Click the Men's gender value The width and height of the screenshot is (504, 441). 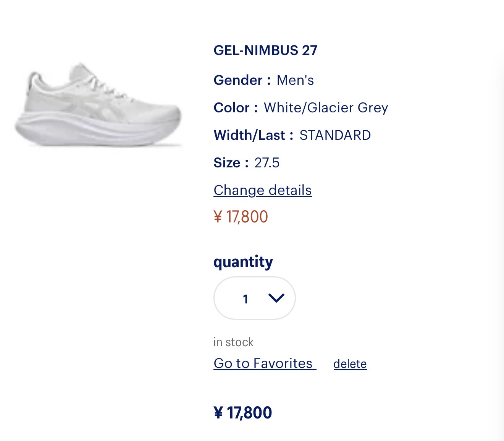point(295,80)
